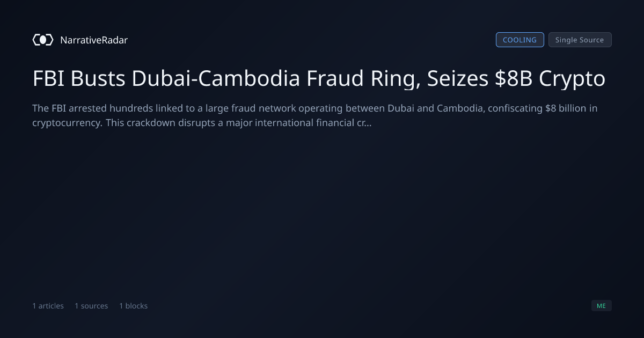This screenshot has height=338, width=644.
Task: Click the story summary paragraph
Action: pos(315,115)
